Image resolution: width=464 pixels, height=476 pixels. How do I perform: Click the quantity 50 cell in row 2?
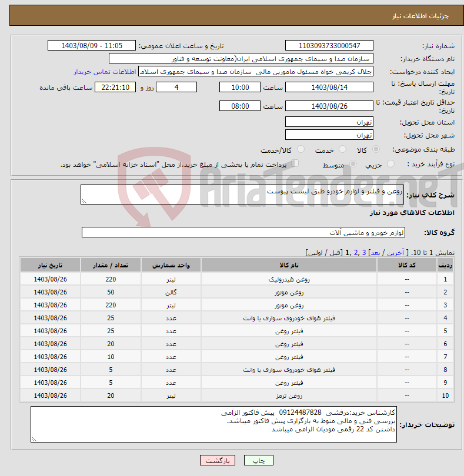[111, 292]
